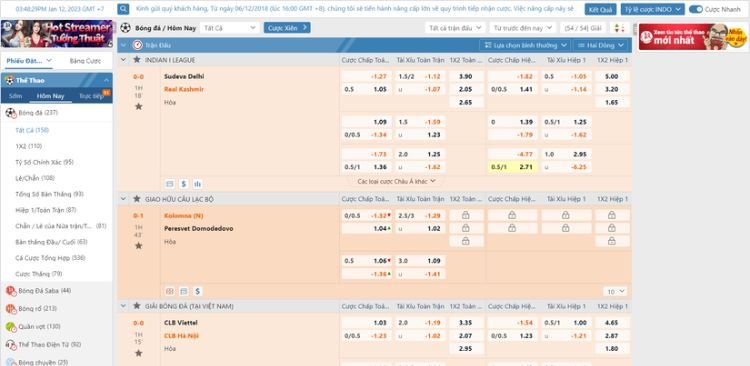Click the dollar icon under Sudeva Delhi match

click(184, 184)
